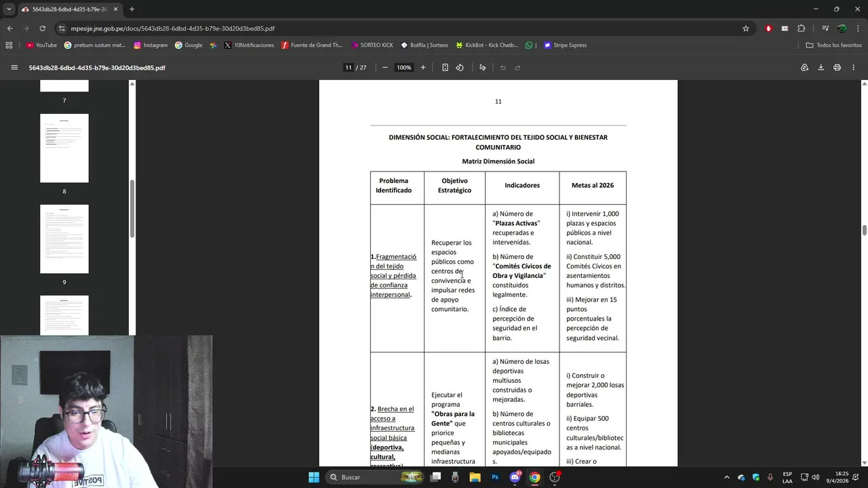Launch Photoshop from the taskbar
The height and width of the screenshot is (488, 868).
click(x=495, y=477)
